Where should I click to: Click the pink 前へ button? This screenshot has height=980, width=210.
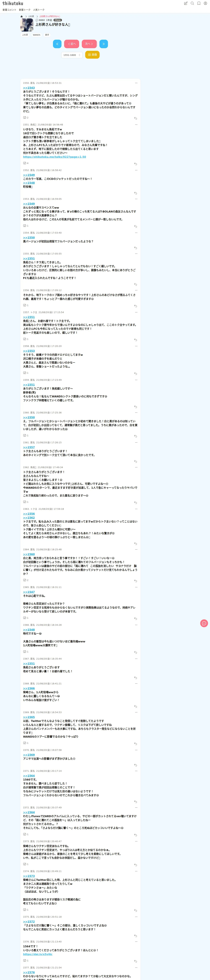coord(72,44)
